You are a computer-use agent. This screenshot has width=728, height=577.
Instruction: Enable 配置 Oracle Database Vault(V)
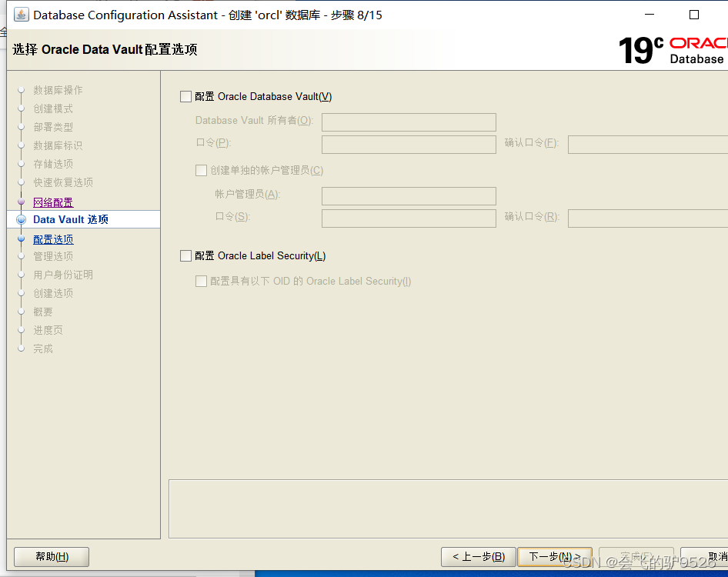(185, 96)
